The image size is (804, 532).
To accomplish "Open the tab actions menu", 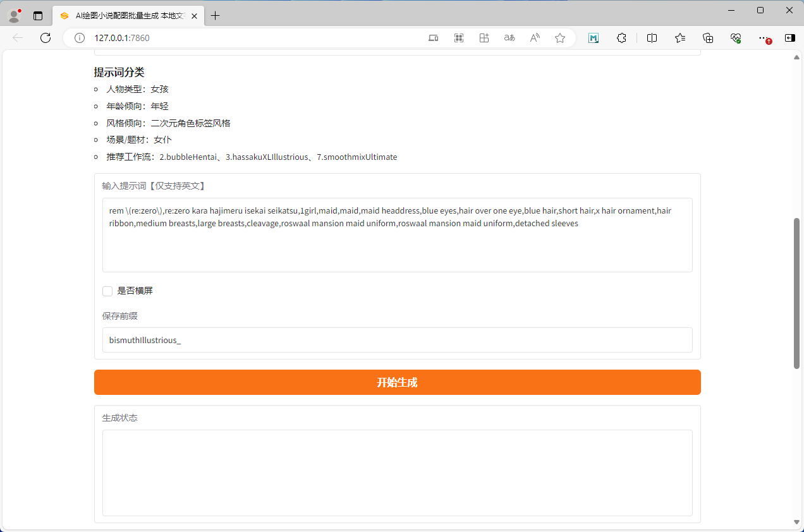I will pyautogui.click(x=38, y=16).
